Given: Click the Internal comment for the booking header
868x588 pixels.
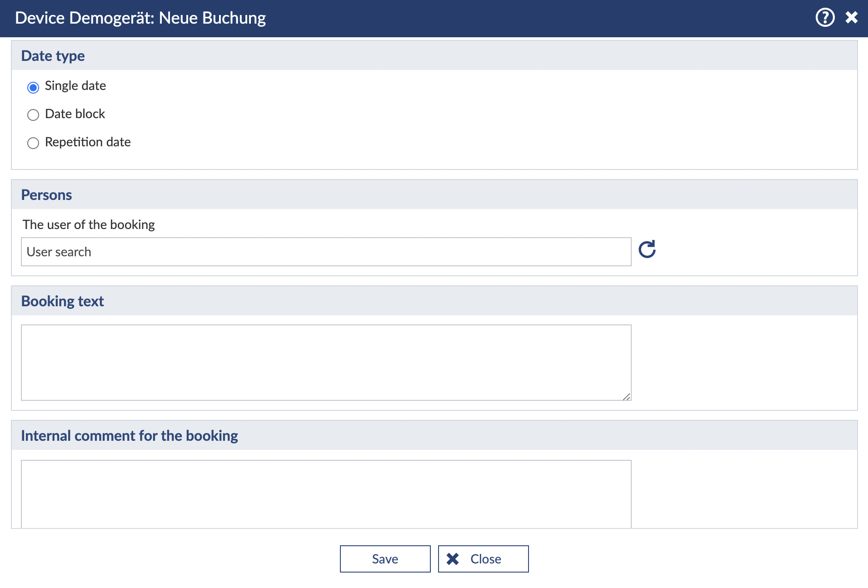Looking at the screenshot, I should [130, 436].
